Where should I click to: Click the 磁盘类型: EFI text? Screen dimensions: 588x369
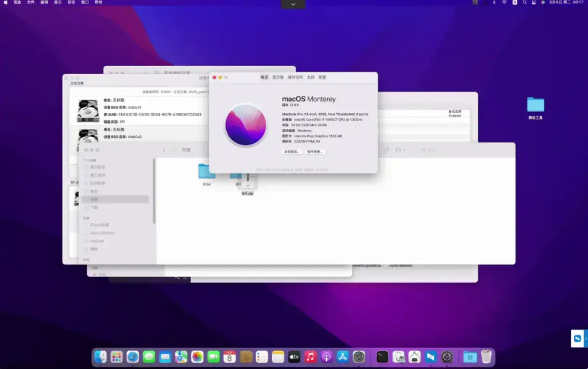click(x=114, y=122)
